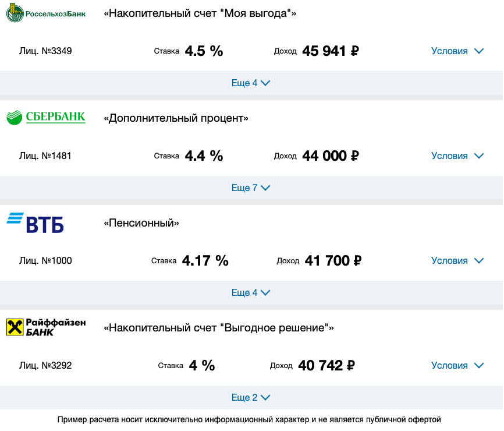Viewport: 504px width, 431px height.
Task: Expand Условия for VTB Пенсионный offer
Action: 457,261
